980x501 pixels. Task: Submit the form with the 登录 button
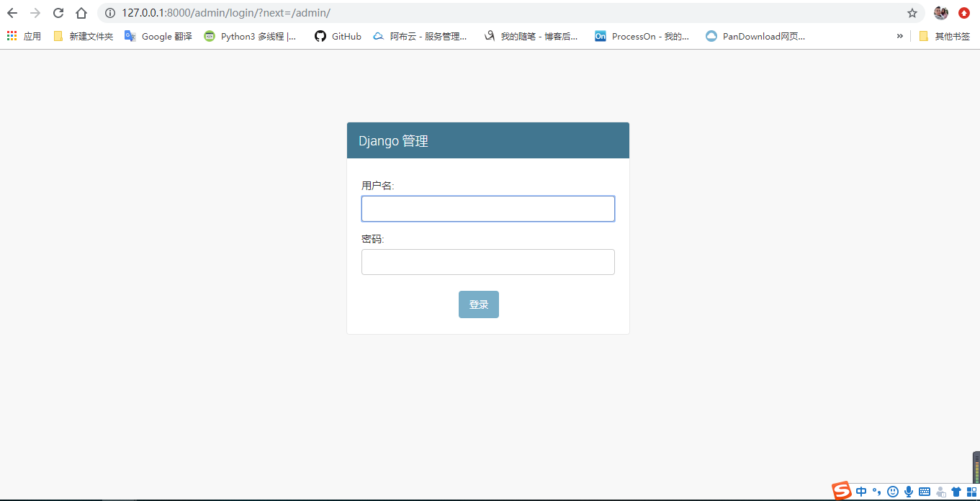pos(479,304)
